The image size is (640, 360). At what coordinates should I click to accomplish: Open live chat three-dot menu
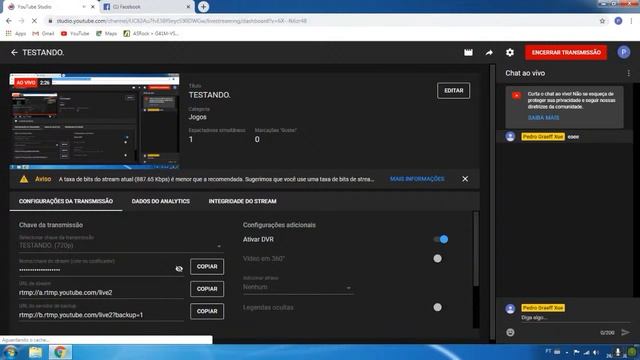pyautogui.click(x=629, y=73)
